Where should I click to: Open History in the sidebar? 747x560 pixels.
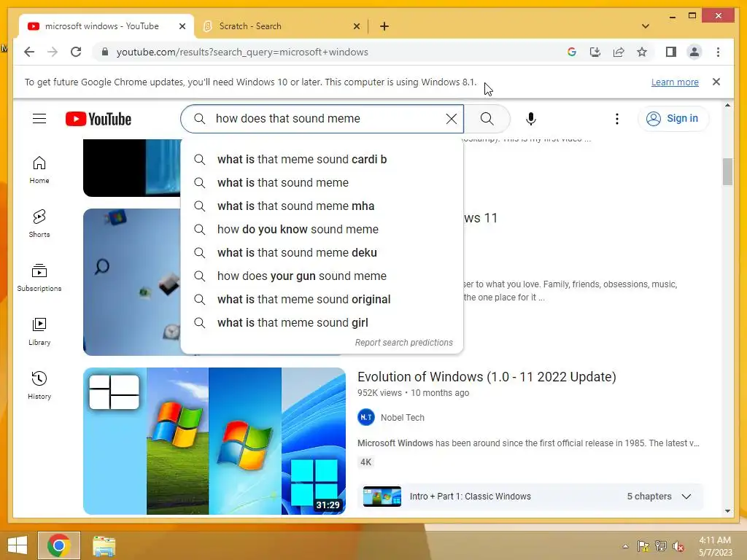[39, 385]
